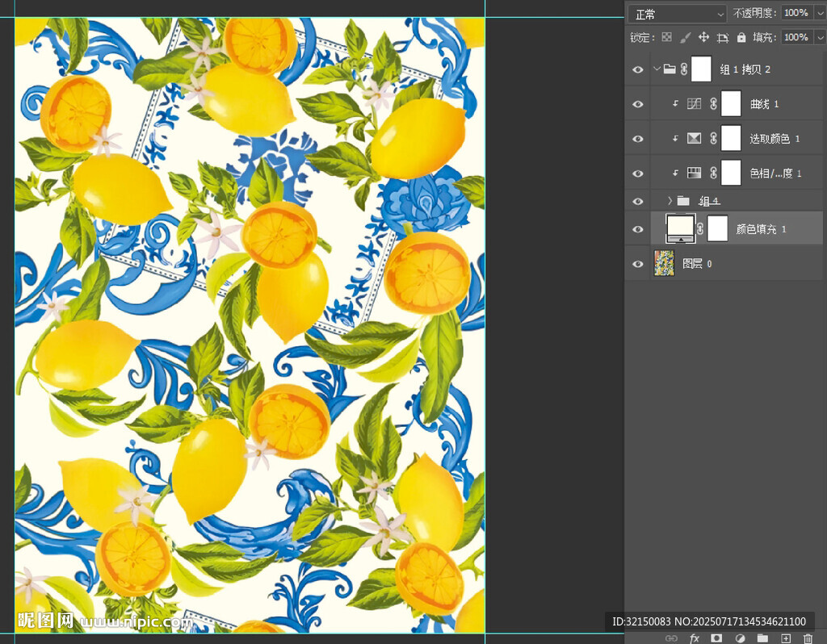The width and height of the screenshot is (827, 644).
Task: Collapse the 组 1 拷贝 2 group
Action: (x=657, y=69)
